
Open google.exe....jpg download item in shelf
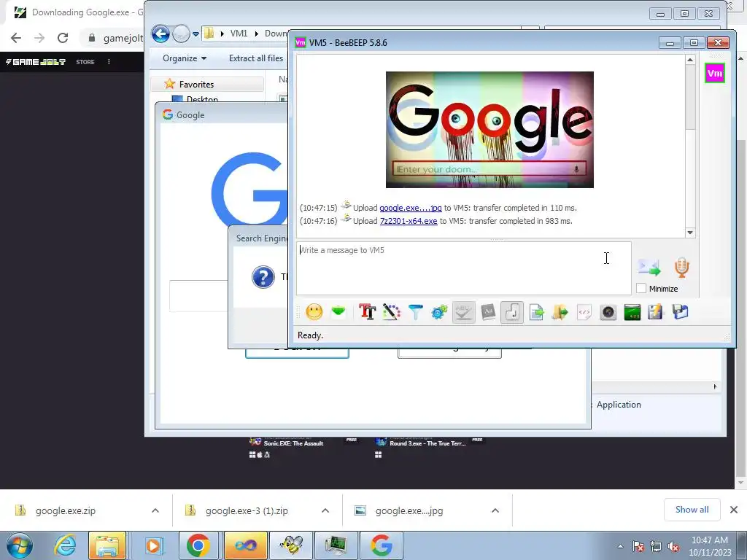coord(409,510)
